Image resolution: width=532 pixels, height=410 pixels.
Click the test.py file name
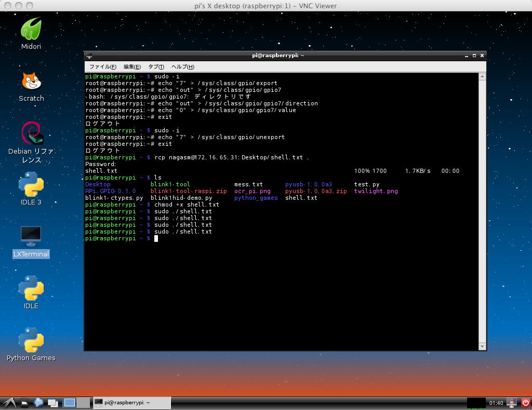[367, 184]
